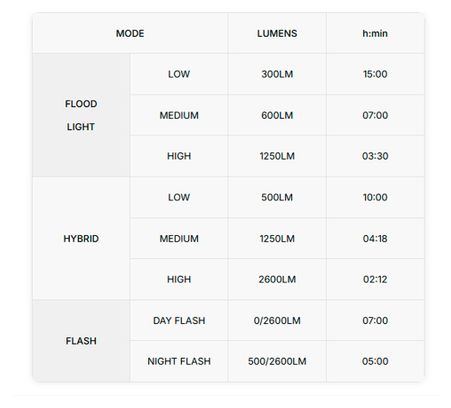Screen dimensions: 451x408
Task: Click the 04:18 runtime value
Action: pos(375,238)
